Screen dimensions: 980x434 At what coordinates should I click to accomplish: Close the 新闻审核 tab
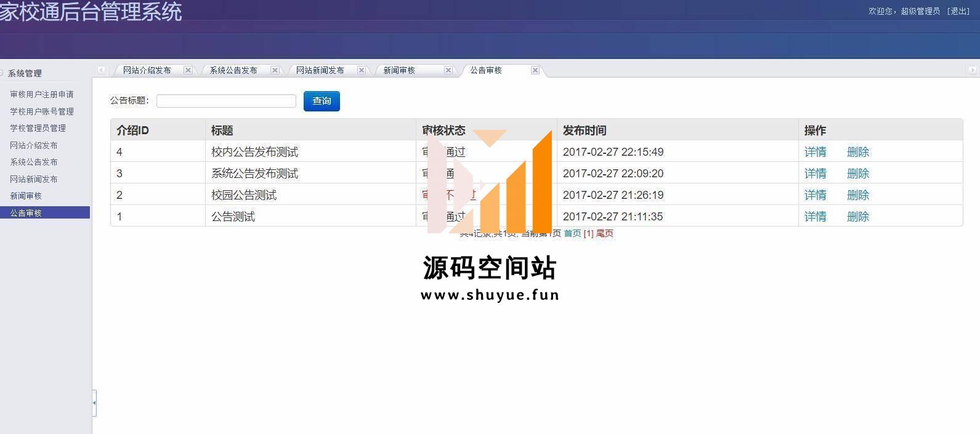[448, 70]
